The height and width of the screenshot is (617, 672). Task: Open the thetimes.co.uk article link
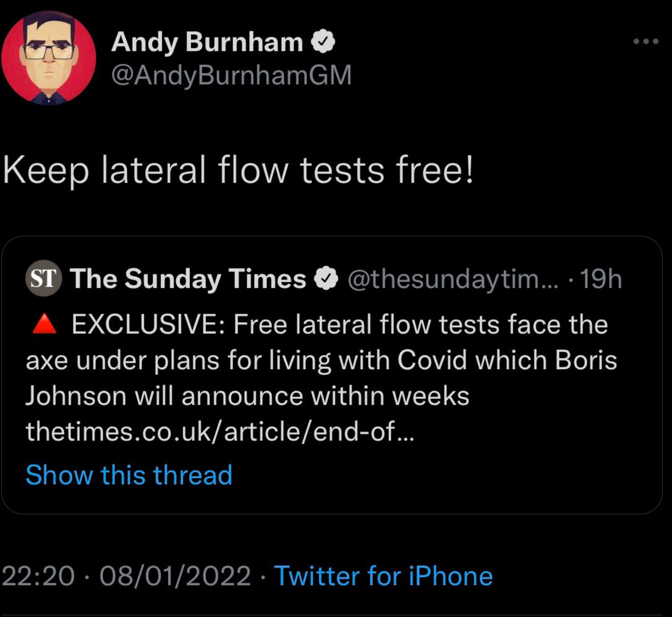tap(220, 431)
